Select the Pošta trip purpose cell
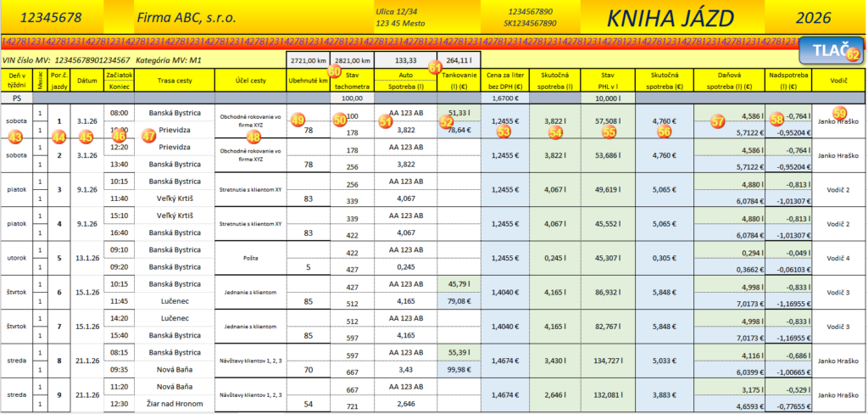Screen dimensions: 868x414 tap(251, 258)
